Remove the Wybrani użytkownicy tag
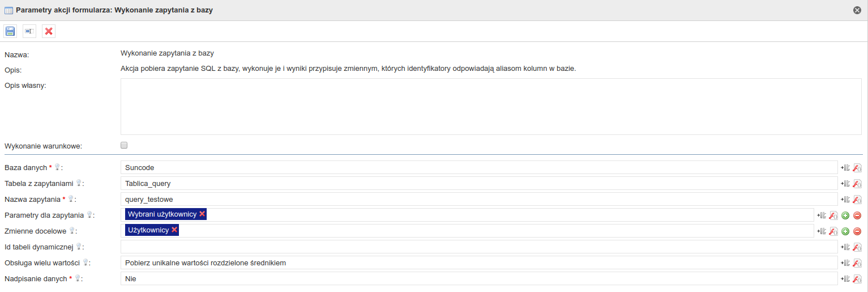 pyautogui.click(x=202, y=214)
